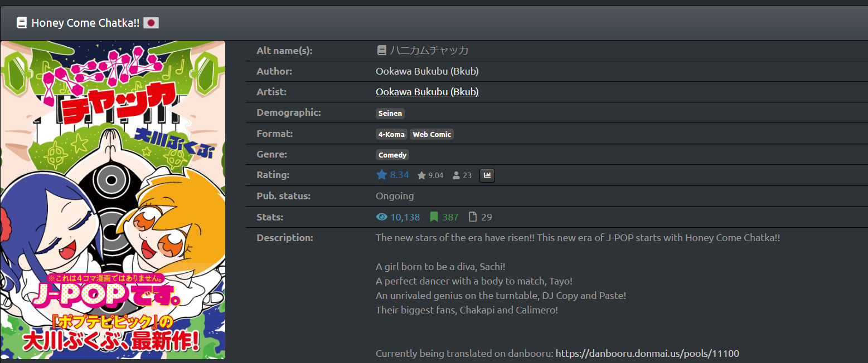Click the 23 users count
This screenshot has height=363, width=868.
click(467, 175)
